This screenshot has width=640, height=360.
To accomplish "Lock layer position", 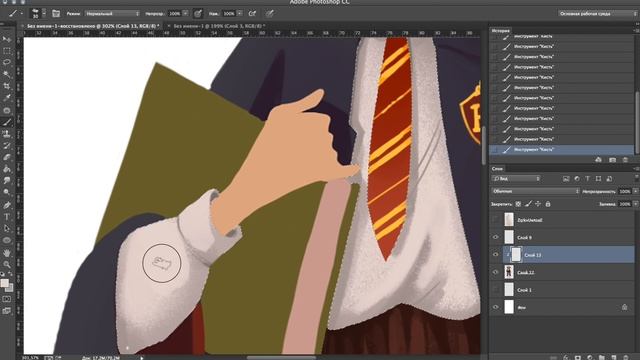I will 538,204.
